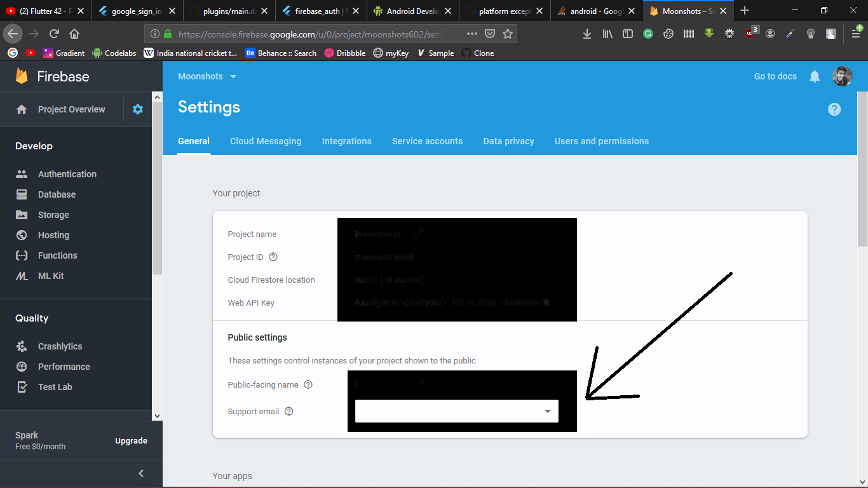The image size is (868, 488).
Task: Switch to Android Developers browser tab
Action: (x=413, y=11)
